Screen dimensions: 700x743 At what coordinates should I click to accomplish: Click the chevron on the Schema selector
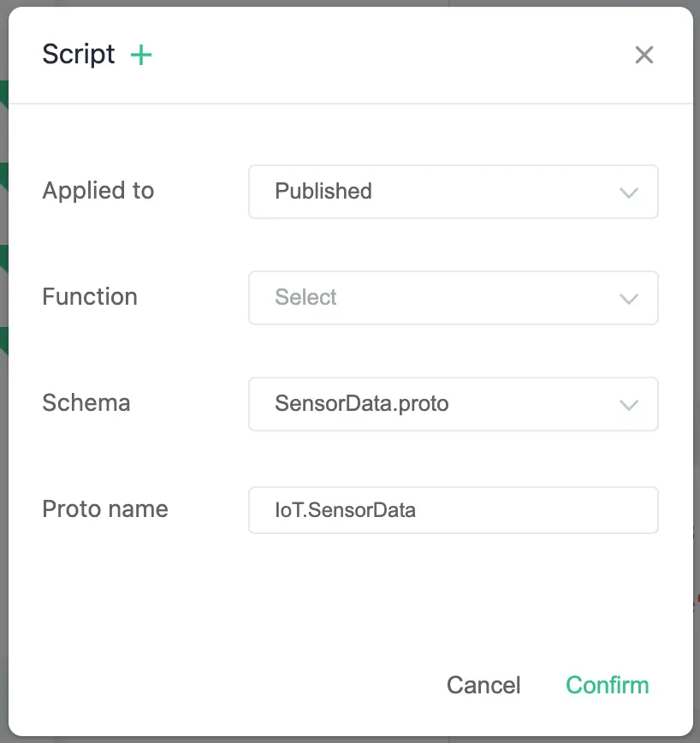[x=629, y=404]
